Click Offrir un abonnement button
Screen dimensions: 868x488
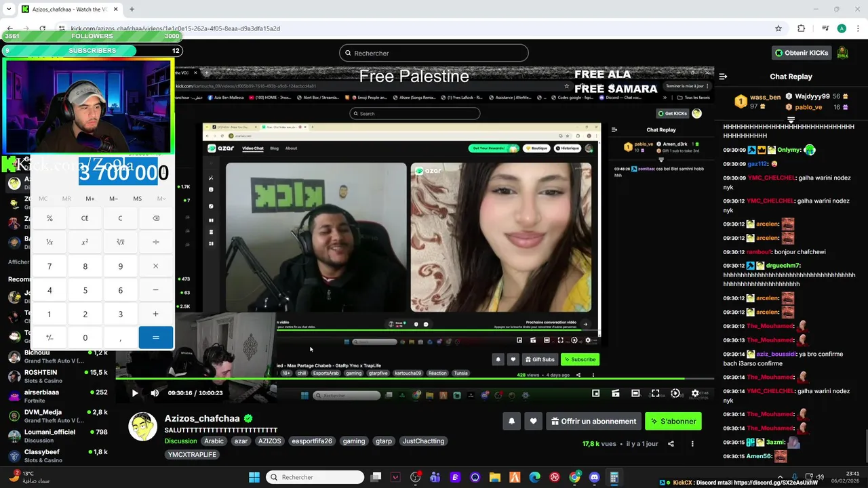coord(594,421)
